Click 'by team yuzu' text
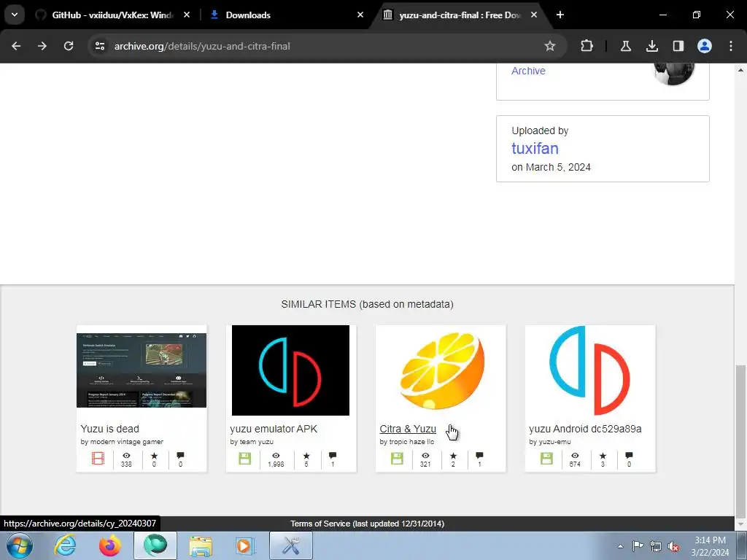747x560 pixels. pos(252,442)
